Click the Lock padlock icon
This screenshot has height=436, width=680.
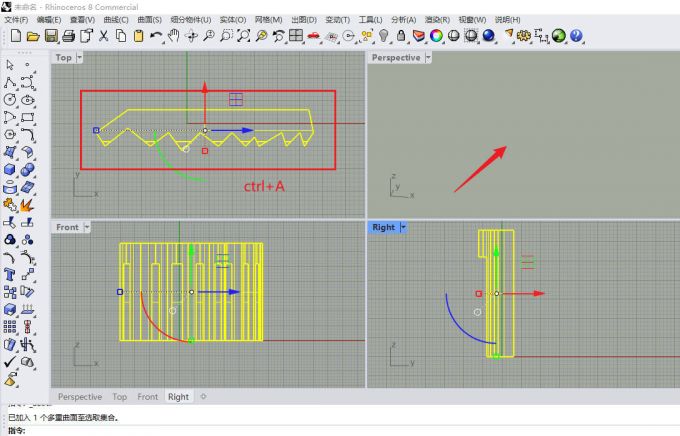click(x=401, y=36)
